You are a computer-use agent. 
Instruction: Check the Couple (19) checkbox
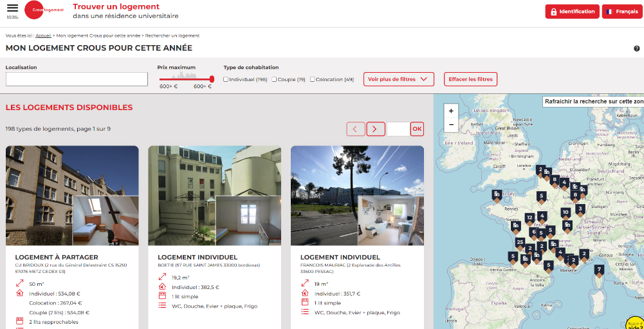(274, 79)
